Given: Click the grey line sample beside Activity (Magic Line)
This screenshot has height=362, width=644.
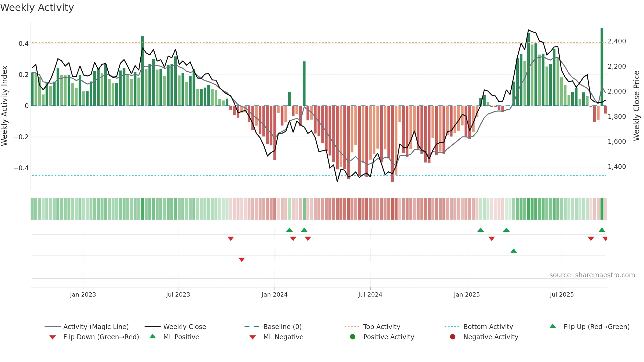Looking at the screenshot, I should tap(53, 327).
